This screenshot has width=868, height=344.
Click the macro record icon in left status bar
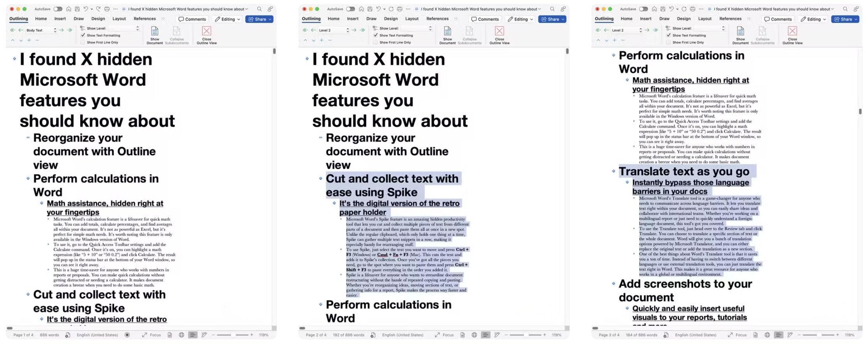tap(127, 335)
